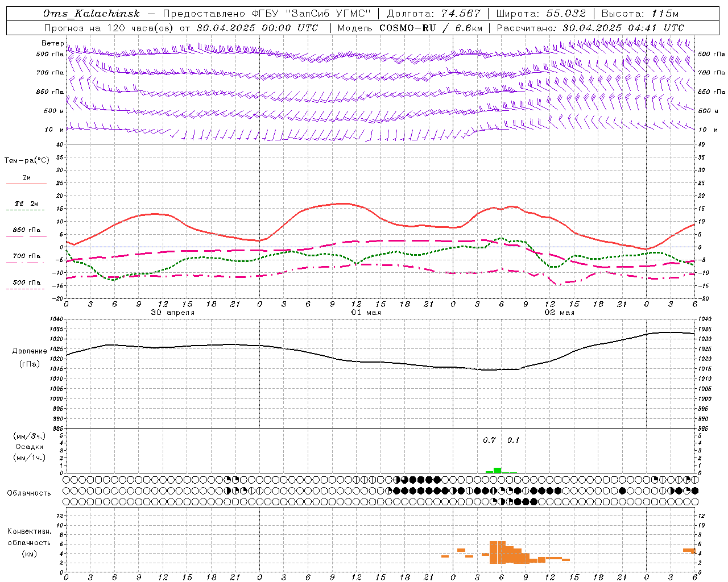Click the date label 30 апреля
The height and width of the screenshot is (582, 728).
pyautogui.click(x=173, y=312)
